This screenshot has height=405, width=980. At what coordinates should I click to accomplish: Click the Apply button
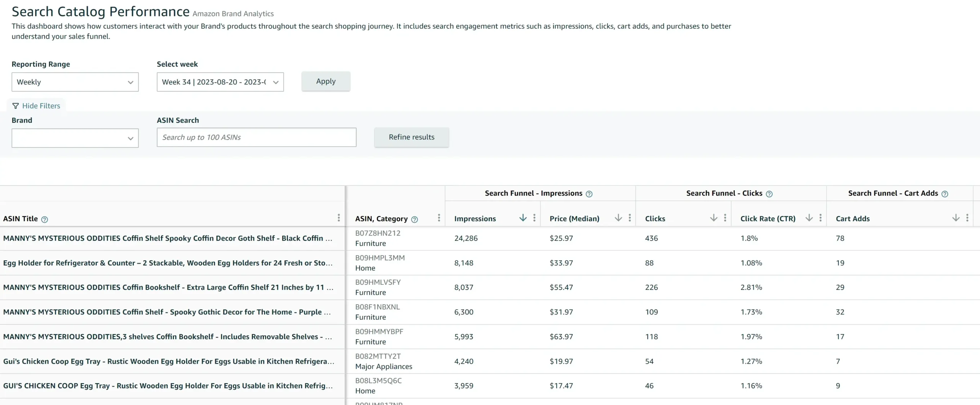tap(325, 81)
